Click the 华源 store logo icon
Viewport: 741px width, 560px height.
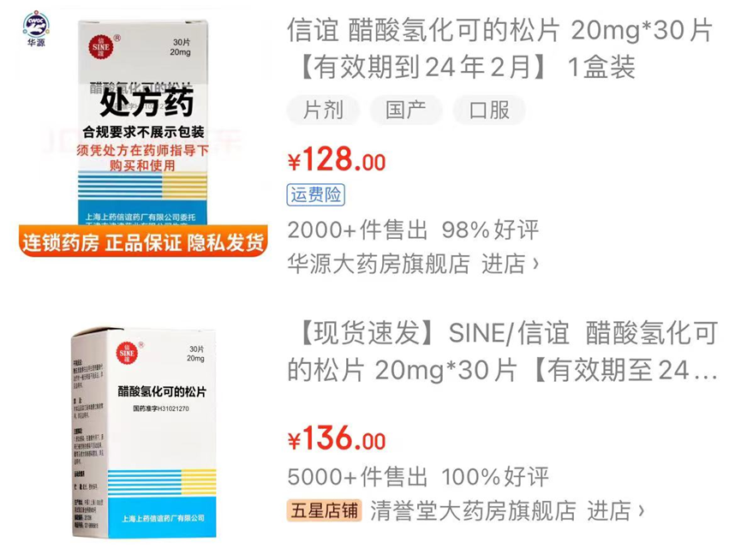(36, 27)
